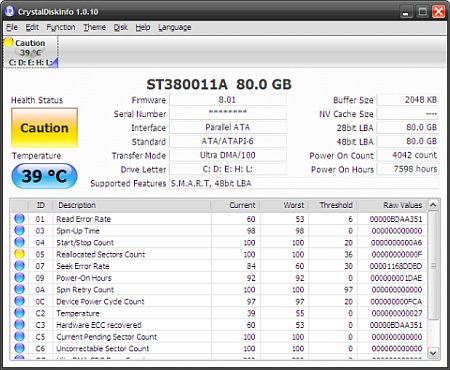This screenshot has height=370, width=450.
Task: Click the Raw Values column header
Action: pos(392,205)
